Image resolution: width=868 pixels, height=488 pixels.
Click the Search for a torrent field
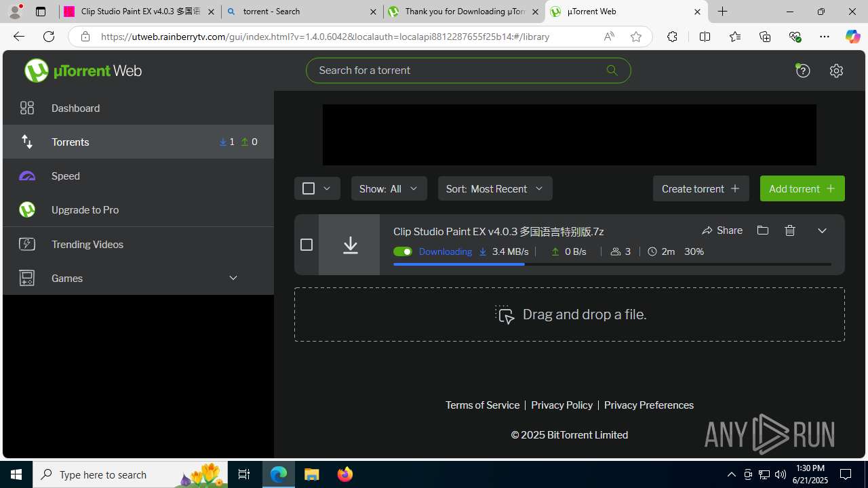pos(468,70)
